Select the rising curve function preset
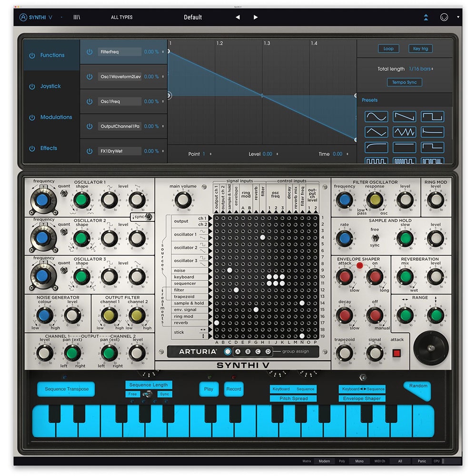Screen dimensions: 476x476 pos(376,148)
